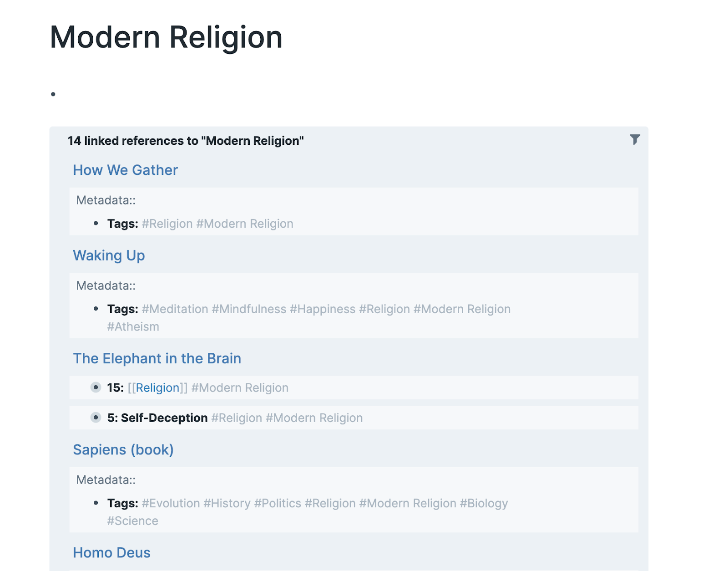Click the #Atheism tag

(133, 327)
